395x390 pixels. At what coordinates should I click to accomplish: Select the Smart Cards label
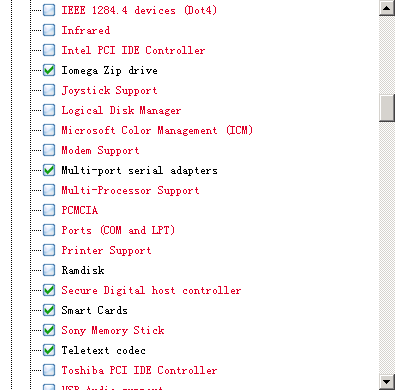[x=94, y=310]
